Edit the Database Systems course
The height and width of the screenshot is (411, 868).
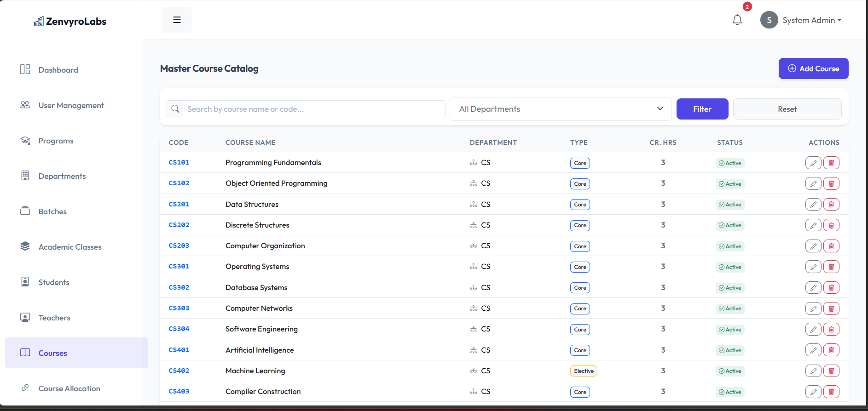click(813, 288)
